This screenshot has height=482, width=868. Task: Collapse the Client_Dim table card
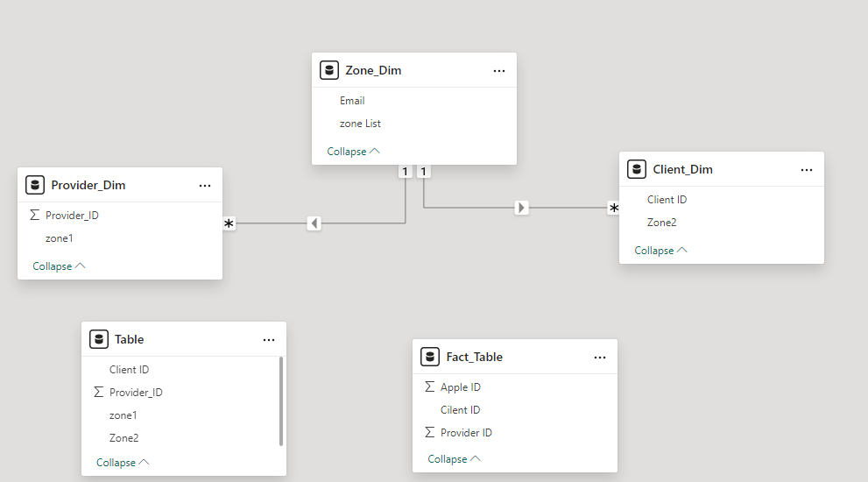660,251
